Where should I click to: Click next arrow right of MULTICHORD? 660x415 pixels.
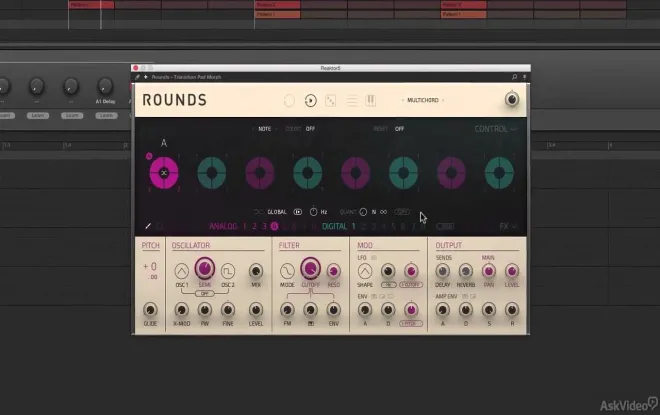(x=443, y=100)
